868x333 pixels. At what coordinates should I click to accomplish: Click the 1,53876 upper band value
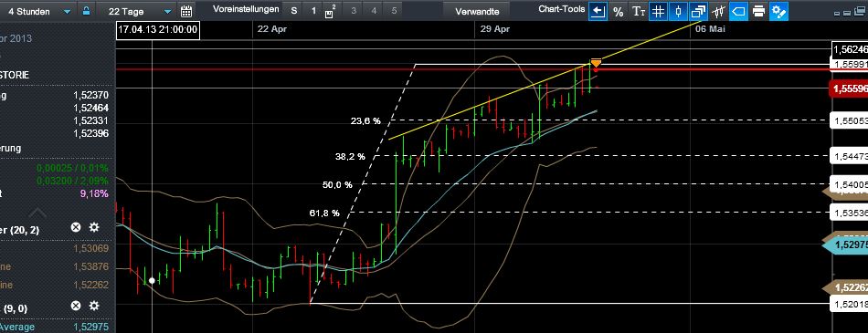pos(90,266)
